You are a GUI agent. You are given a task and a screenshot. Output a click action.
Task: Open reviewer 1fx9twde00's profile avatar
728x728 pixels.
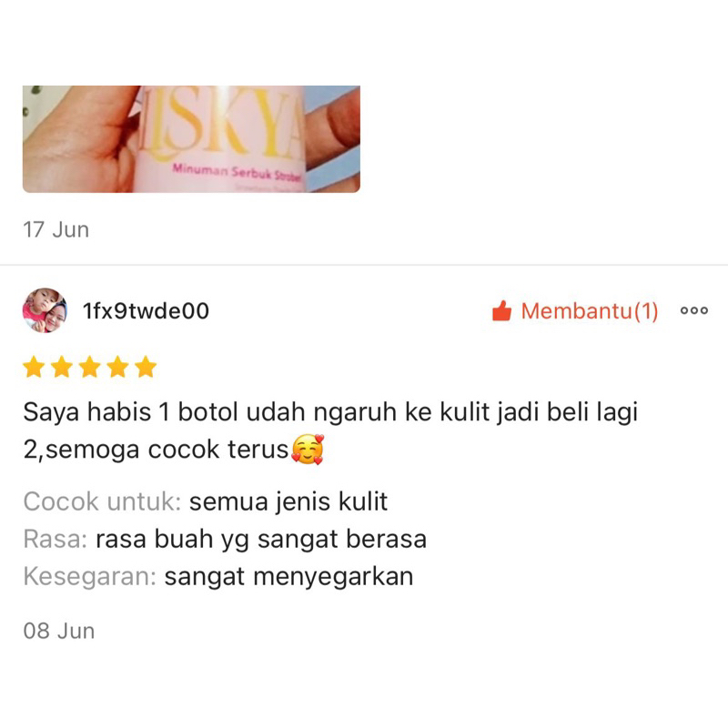coord(45,310)
